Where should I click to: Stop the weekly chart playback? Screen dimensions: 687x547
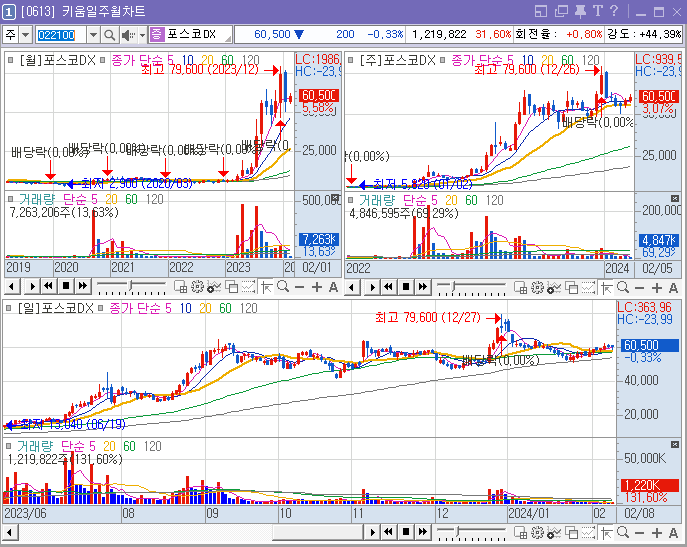[x=406, y=287]
